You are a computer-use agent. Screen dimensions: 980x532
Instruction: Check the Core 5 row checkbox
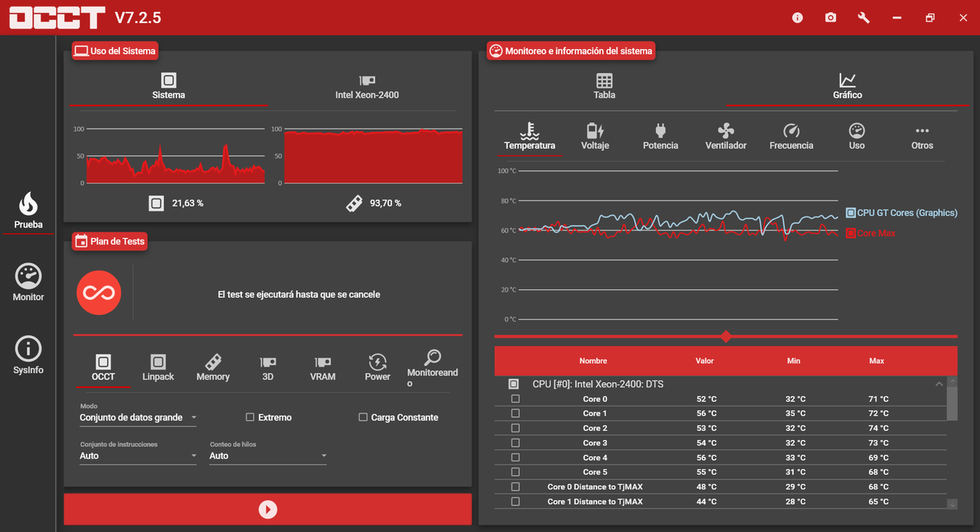tap(515, 472)
